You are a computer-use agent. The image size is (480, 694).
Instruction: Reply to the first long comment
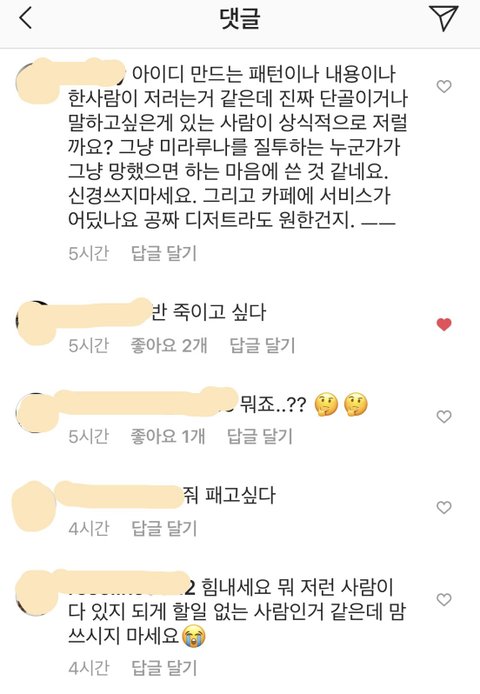(164, 254)
